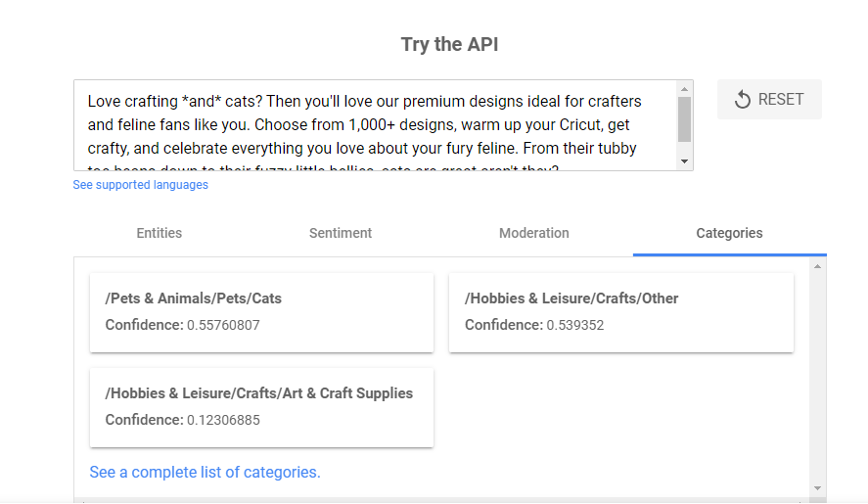Click the text box scrollbar down arrow

(684, 161)
